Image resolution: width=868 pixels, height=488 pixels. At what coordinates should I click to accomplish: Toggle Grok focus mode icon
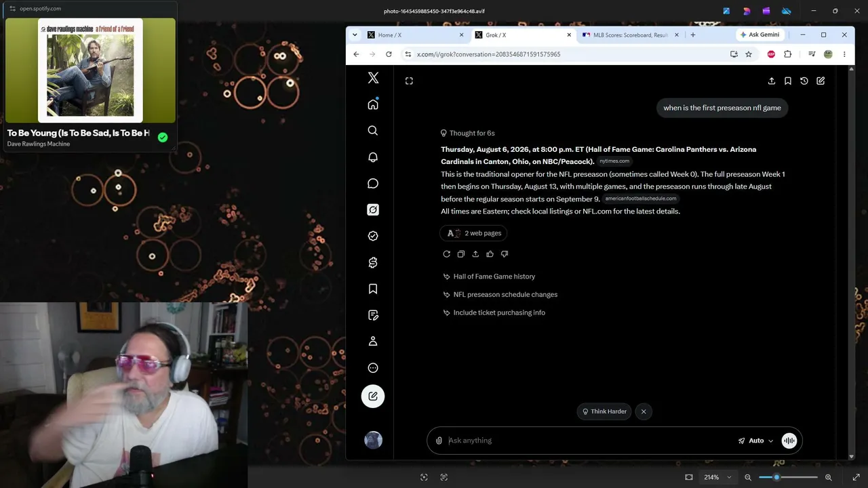[x=409, y=81]
